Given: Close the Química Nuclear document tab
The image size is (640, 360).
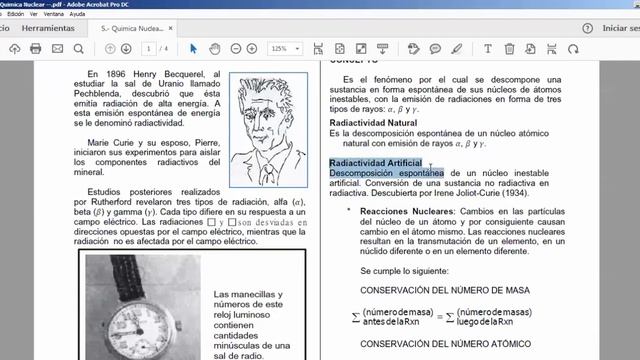Looking at the screenshot, I should [171, 28].
